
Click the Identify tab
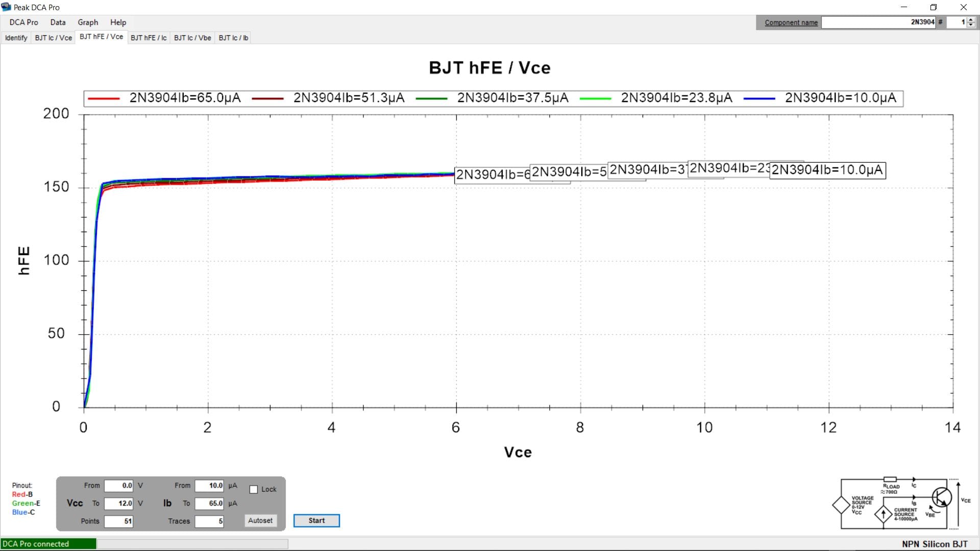click(x=15, y=37)
